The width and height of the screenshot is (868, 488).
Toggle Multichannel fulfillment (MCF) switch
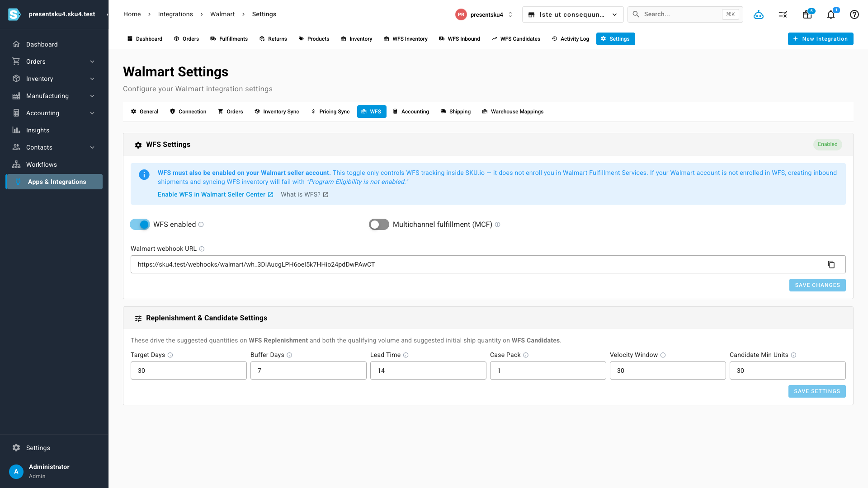tap(379, 225)
